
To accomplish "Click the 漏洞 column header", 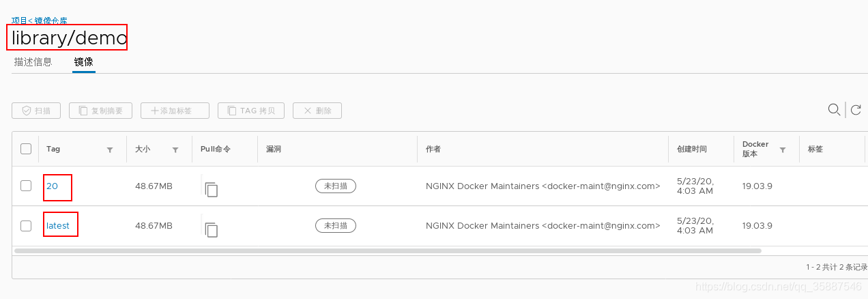I will tap(274, 149).
